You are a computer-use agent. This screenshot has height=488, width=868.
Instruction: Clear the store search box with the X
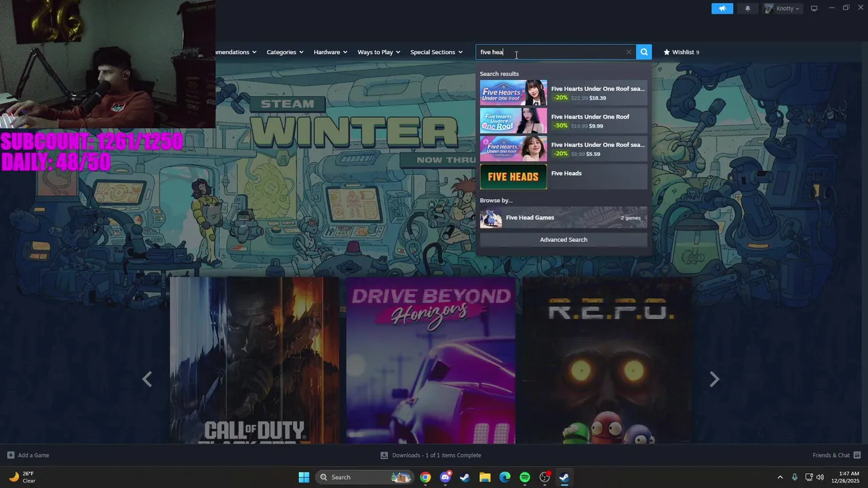629,52
